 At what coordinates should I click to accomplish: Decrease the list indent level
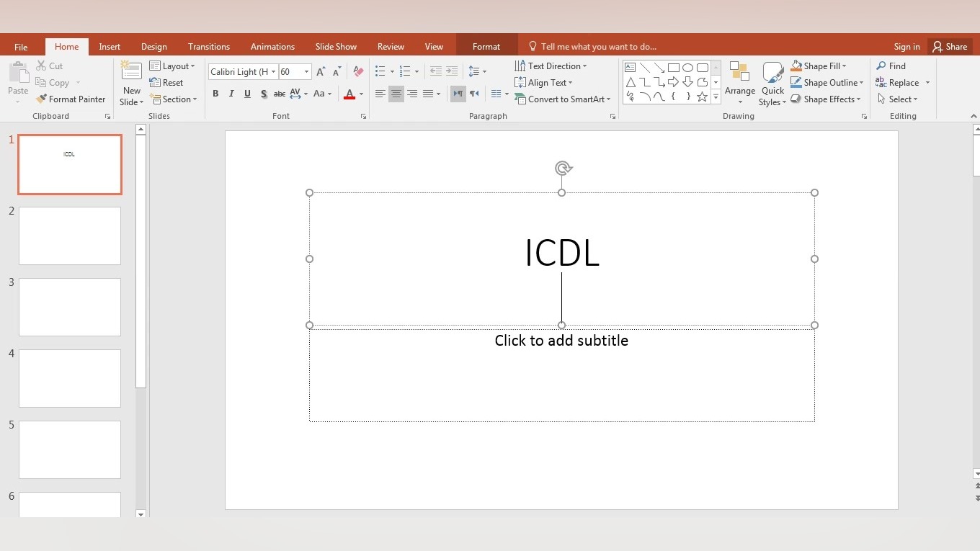(x=435, y=71)
